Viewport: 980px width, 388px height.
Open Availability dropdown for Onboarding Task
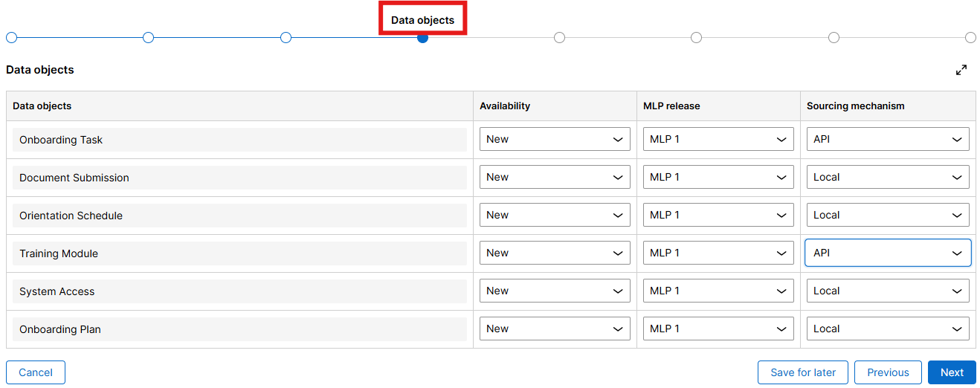(x=555, y=139)
